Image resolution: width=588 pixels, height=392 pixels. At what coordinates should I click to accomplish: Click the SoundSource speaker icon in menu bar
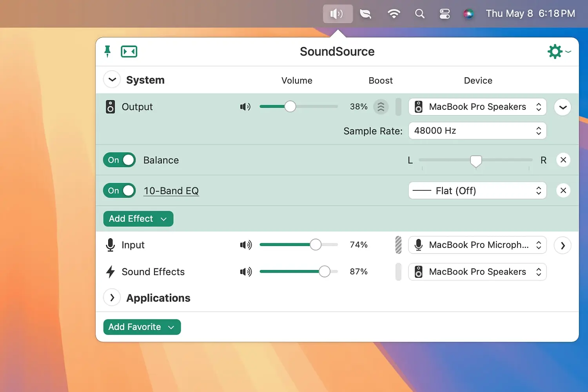(x=338, y=13)
